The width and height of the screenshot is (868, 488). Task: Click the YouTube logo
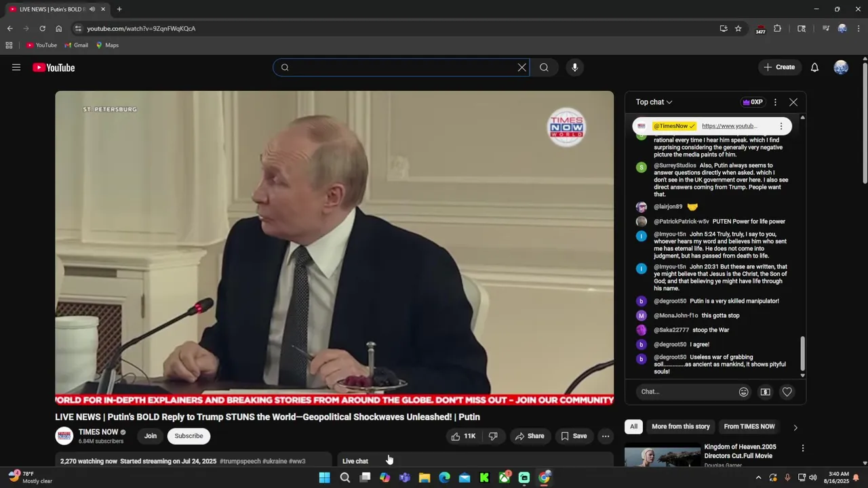(54, 67)
